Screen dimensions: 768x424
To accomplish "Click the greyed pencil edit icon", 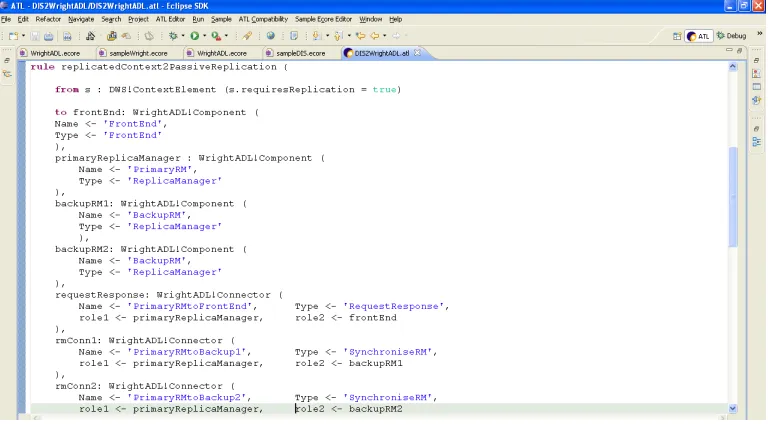I will click(x=126, y=36).
